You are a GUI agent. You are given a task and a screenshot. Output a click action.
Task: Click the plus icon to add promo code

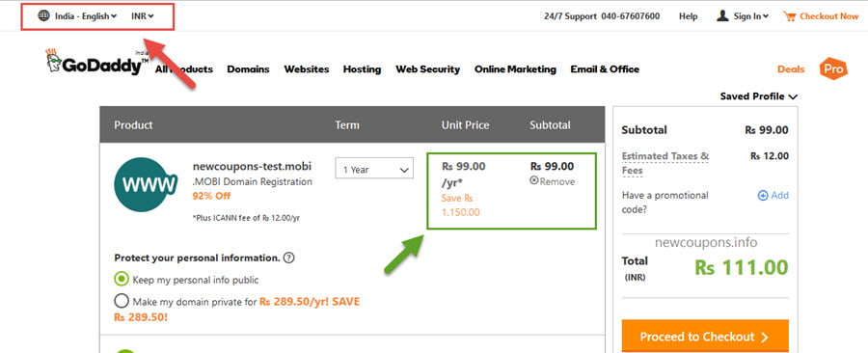[763, 196]
